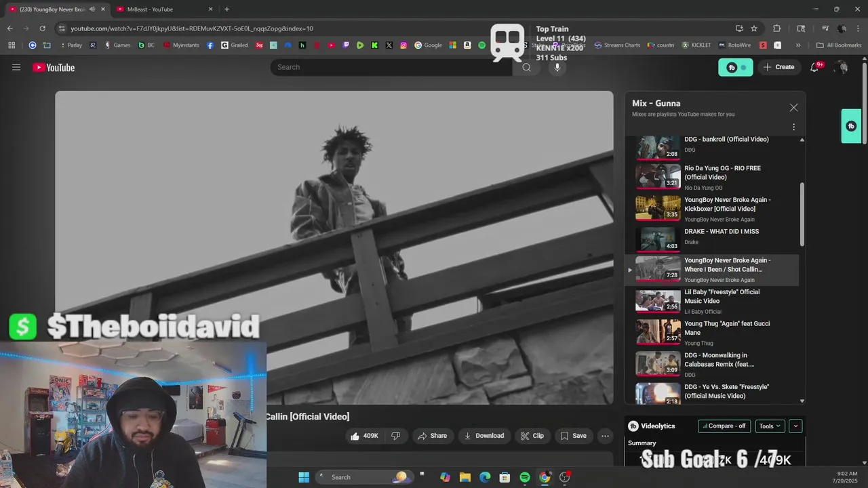Toggle Videolytics Compare off button
This screenshot has width=868, height=488.
[724, 426]
